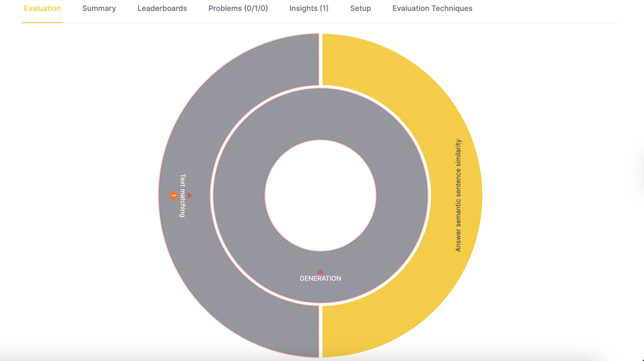Screen dimensions: 644x361
Task: Click the warning triangle on Text matching segment
Action: 189,195
